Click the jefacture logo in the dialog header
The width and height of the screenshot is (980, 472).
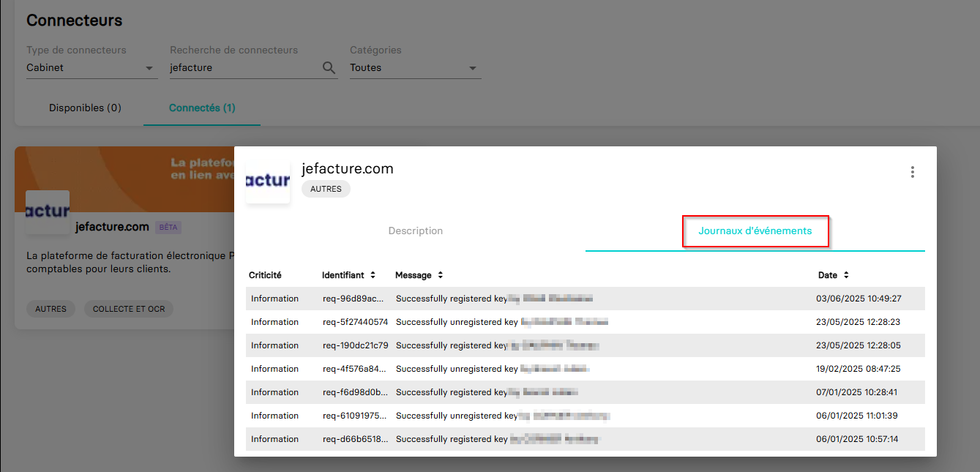coord(268,181)
